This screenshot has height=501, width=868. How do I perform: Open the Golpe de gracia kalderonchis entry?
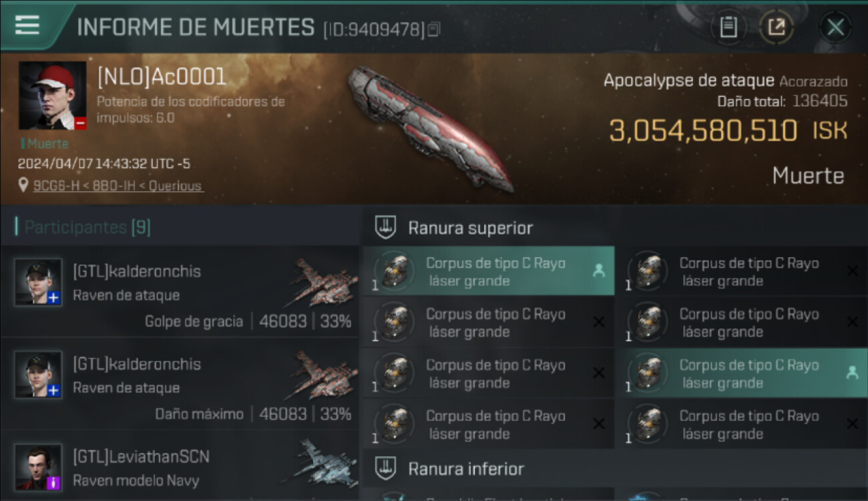pyautogui.click(x=180, y=290)
